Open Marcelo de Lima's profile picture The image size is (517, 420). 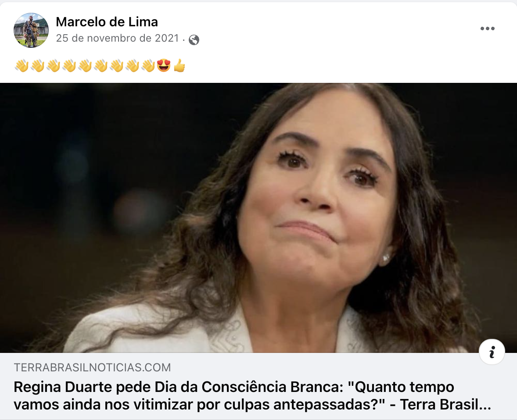pos(31,30)
